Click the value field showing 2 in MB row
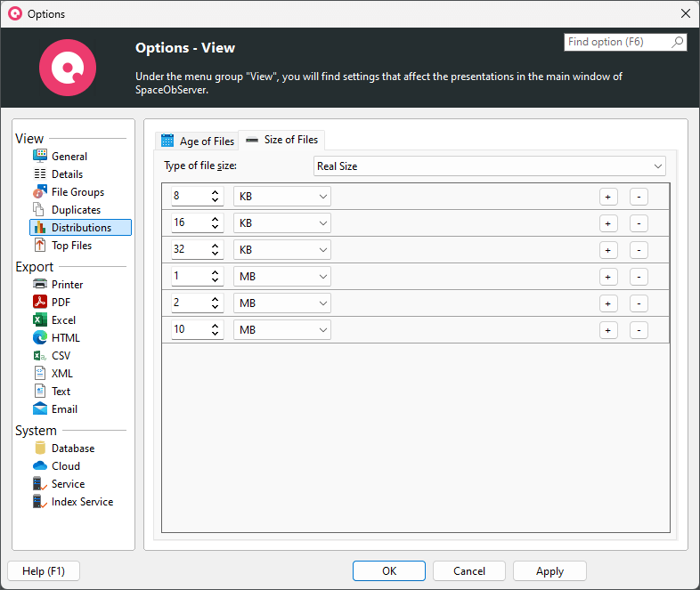This screenshot has height=590, width=700. click(189, 303)
